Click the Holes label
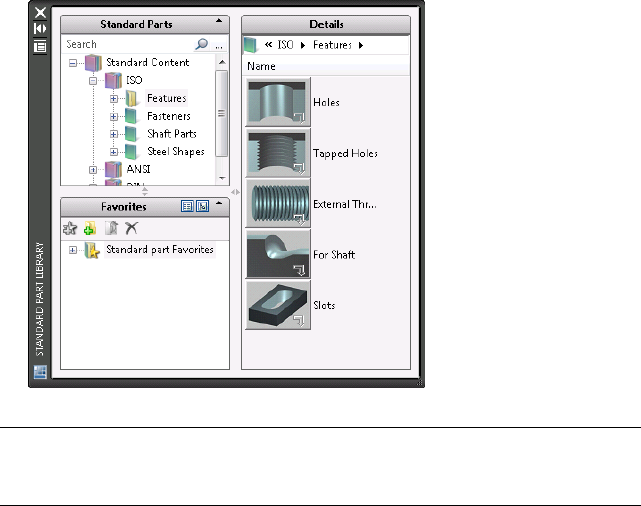Screen dimensions: 641x506 [x=326, y=102]
